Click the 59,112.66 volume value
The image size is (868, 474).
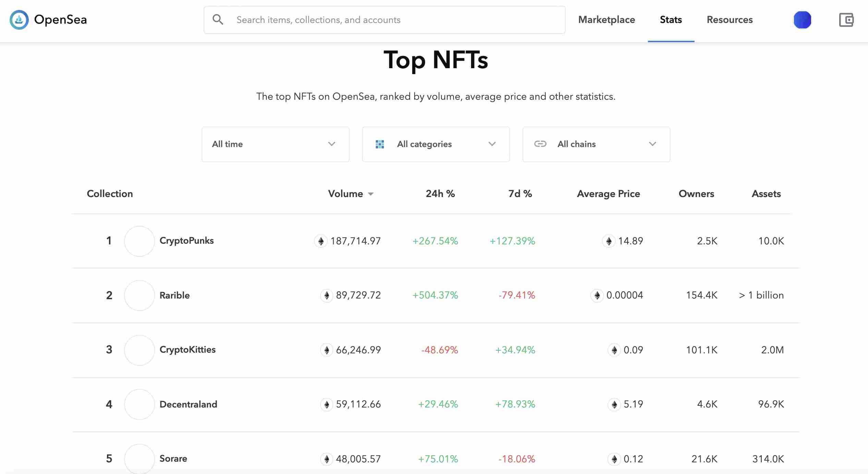[x=358, y=404]
